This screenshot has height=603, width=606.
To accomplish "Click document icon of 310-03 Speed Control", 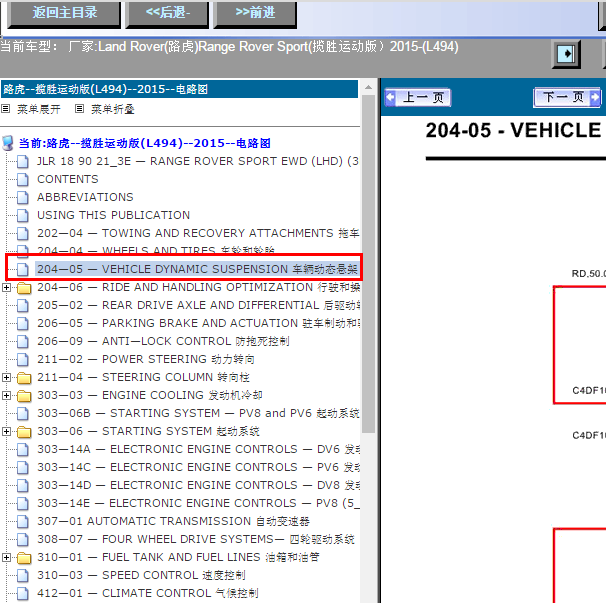I will (23, 576).
